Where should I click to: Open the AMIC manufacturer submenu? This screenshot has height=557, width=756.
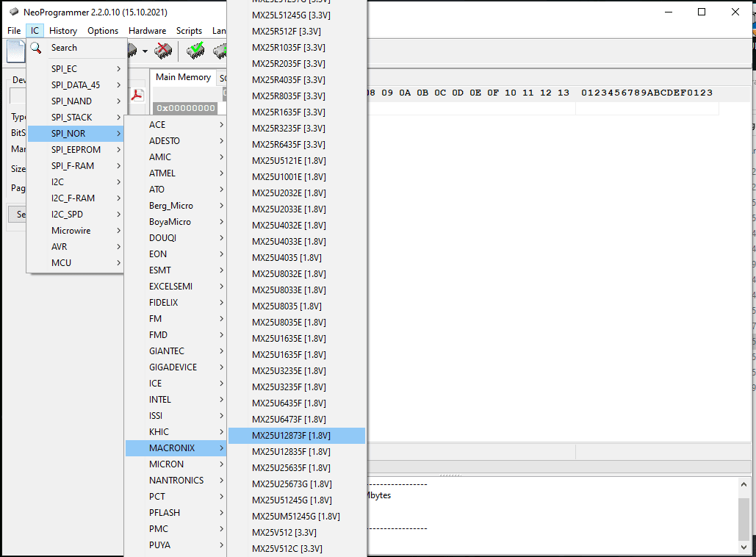coord(176,157)
